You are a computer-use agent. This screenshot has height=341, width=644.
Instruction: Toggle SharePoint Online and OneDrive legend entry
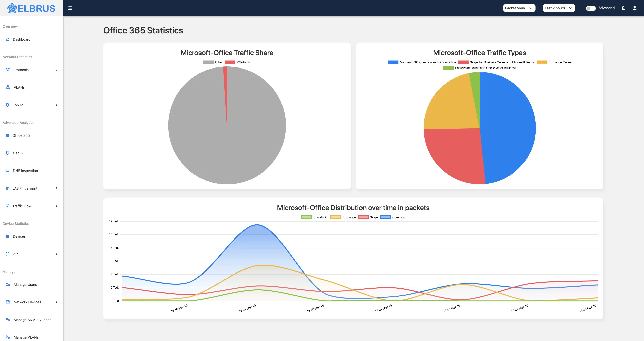(479, 68)
